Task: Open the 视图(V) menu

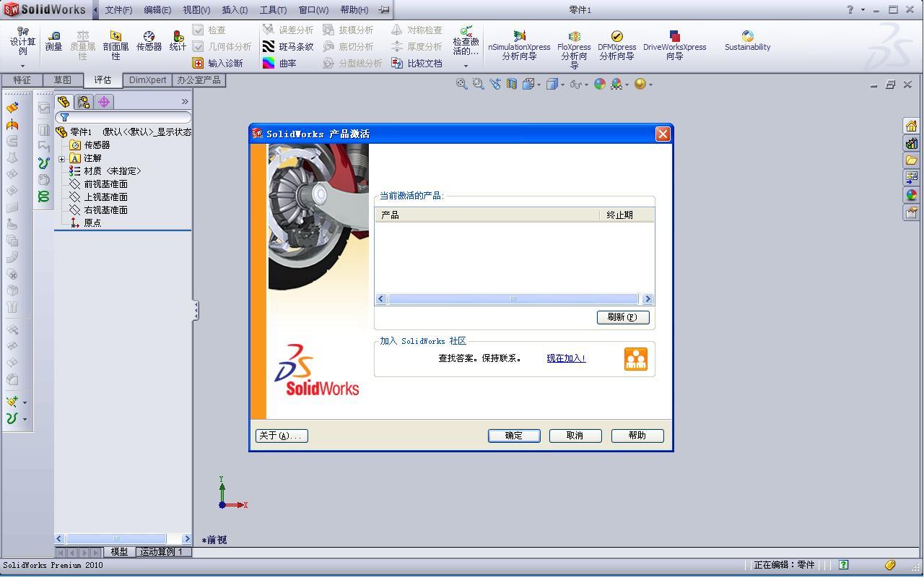Action: point(196,10)
